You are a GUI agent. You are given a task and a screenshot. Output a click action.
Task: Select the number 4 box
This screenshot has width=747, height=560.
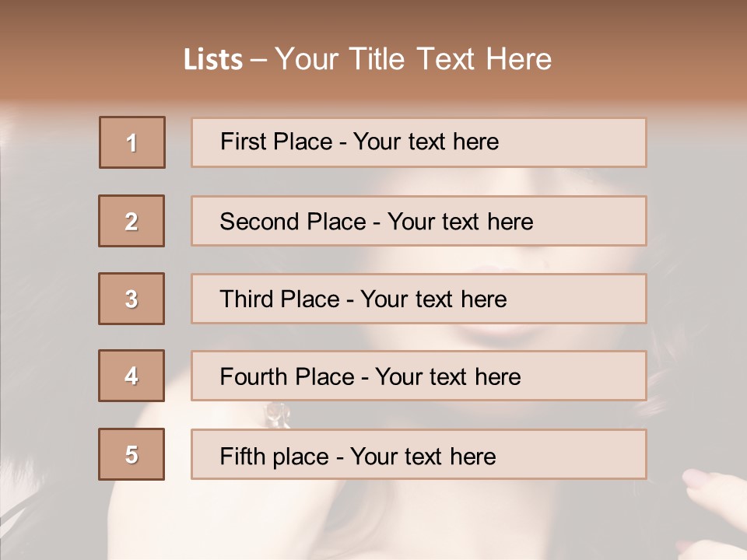(x=132, y=376)
